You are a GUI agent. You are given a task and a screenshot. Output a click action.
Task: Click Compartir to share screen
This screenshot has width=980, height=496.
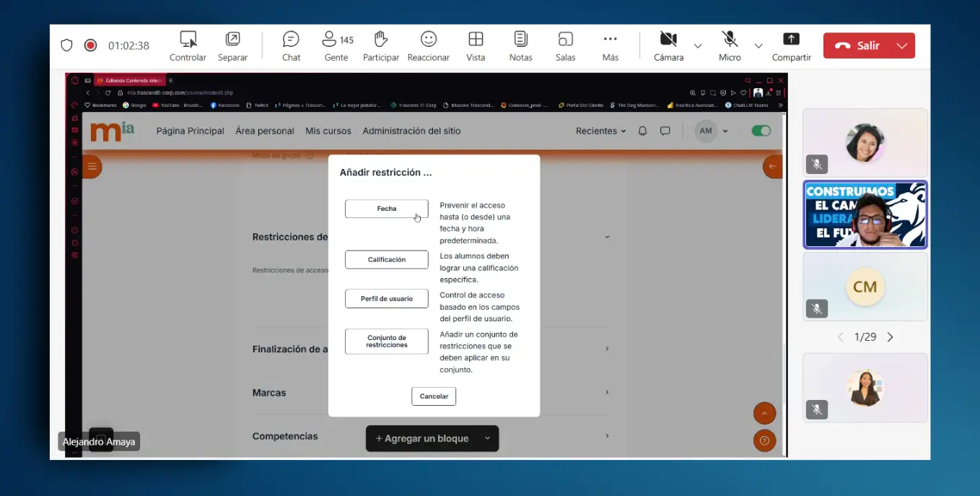pyautogui.click(x=791, y=45)
